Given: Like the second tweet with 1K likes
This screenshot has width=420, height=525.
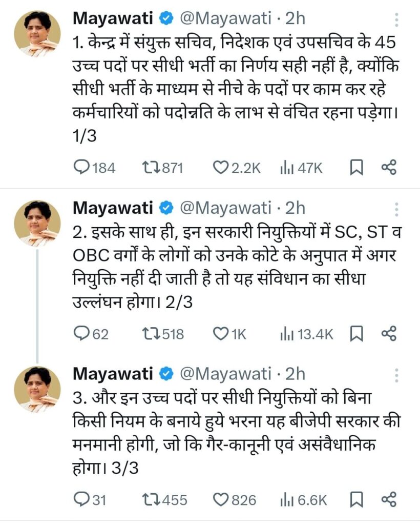Looking at the screenshot, I should [x=220, y=334].
